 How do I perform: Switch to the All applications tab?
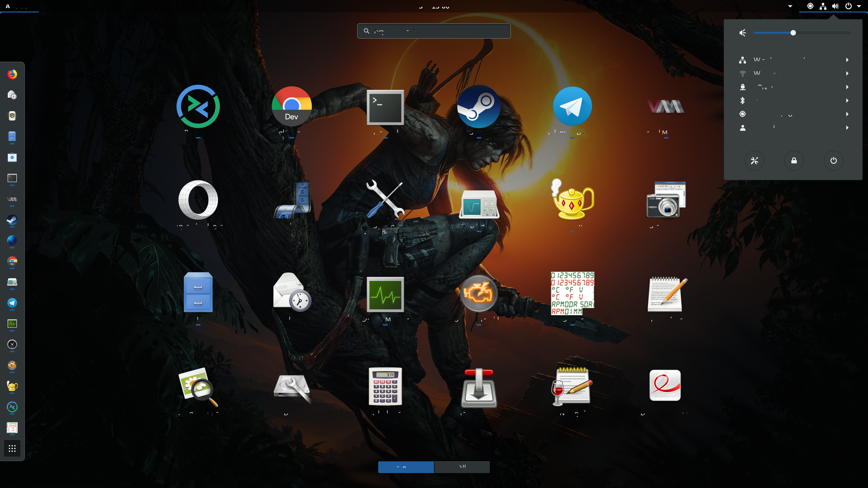click(x=462, y=467)
